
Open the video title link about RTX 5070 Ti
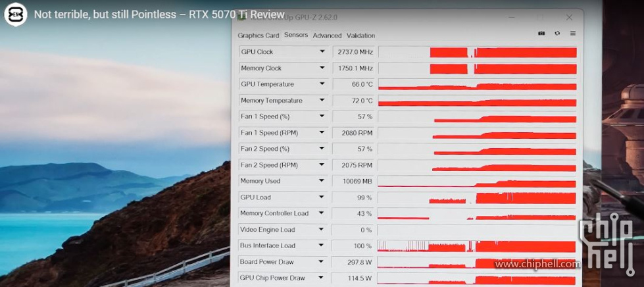point(159,14)
